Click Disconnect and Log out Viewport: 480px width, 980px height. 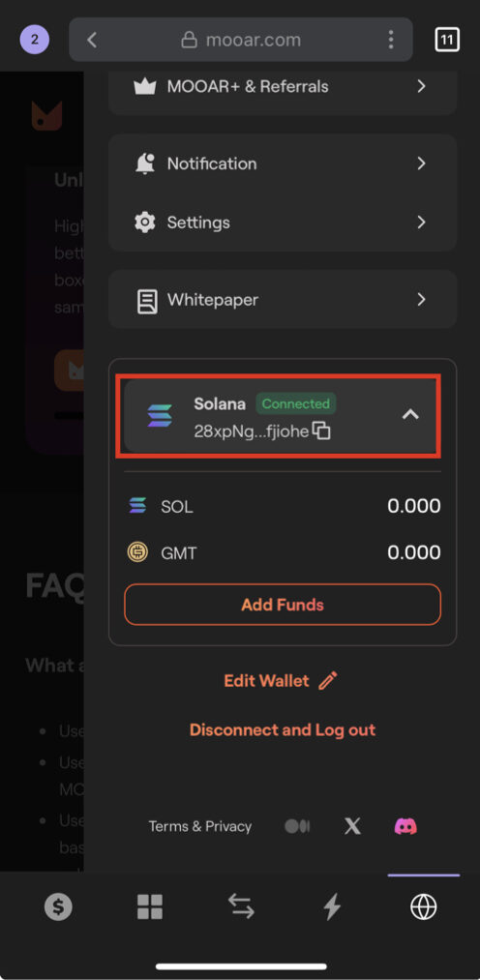(283, 730)
